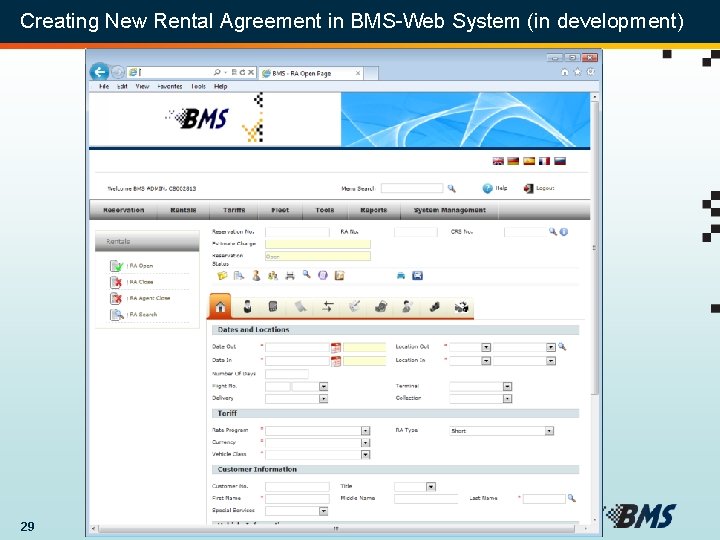Open the Date In calendar picker icon

pyautogui.click(x=336, y=361)
